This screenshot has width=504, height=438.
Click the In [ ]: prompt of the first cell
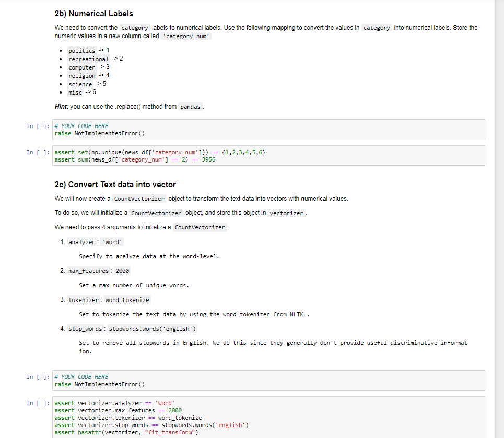(34, 126)
